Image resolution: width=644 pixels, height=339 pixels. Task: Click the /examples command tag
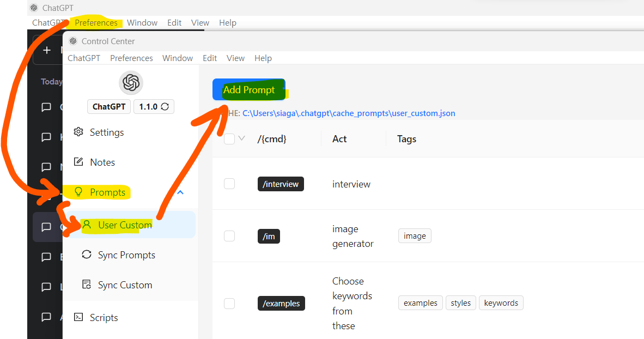[281, 303]
